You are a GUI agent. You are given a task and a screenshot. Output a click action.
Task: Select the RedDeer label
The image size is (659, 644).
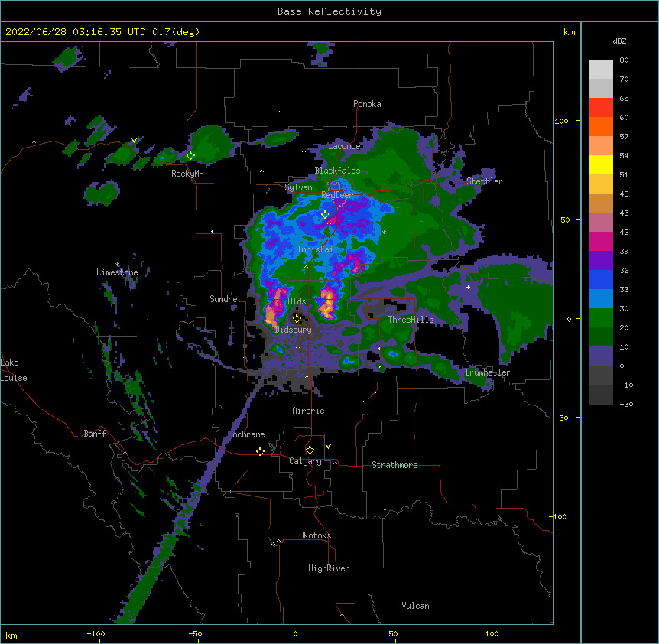337,195
